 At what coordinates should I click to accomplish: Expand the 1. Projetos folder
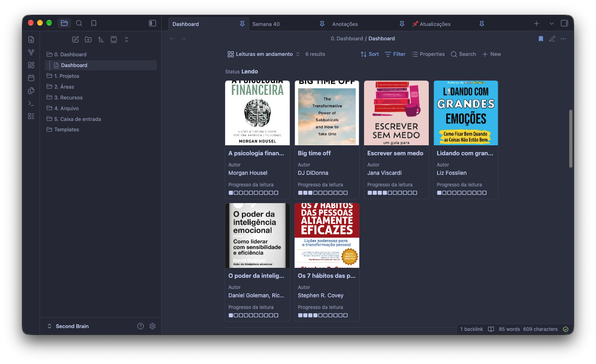(x=100, y=76)
